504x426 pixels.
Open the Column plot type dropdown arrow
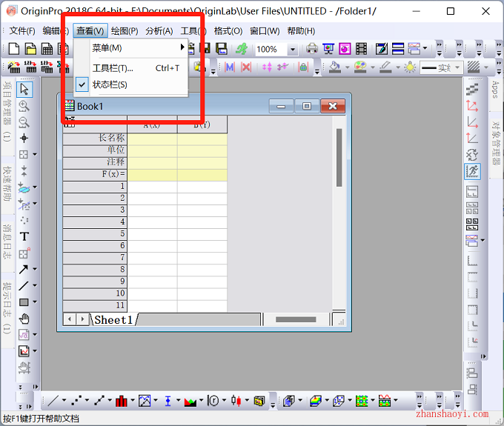[133, 400]
